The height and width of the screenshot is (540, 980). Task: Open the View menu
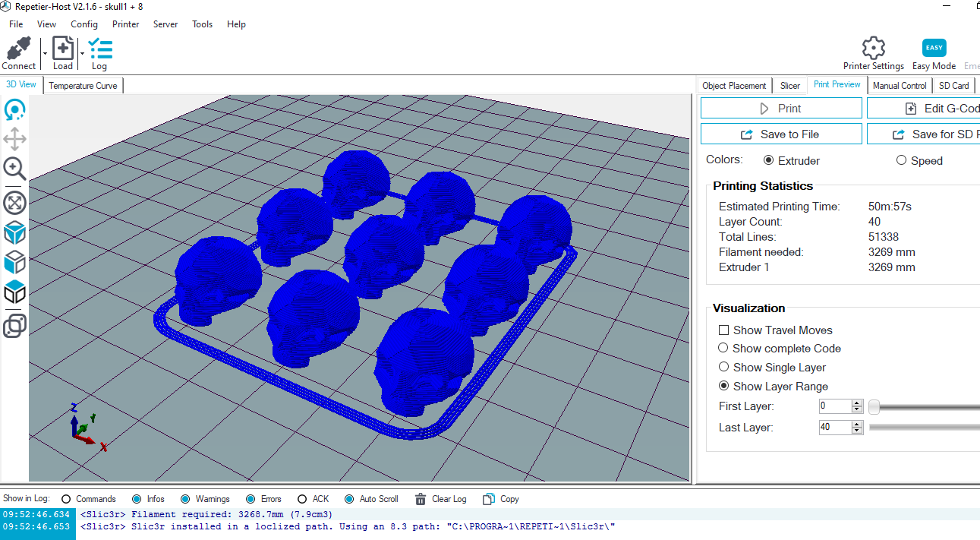(x=47, y=24)
